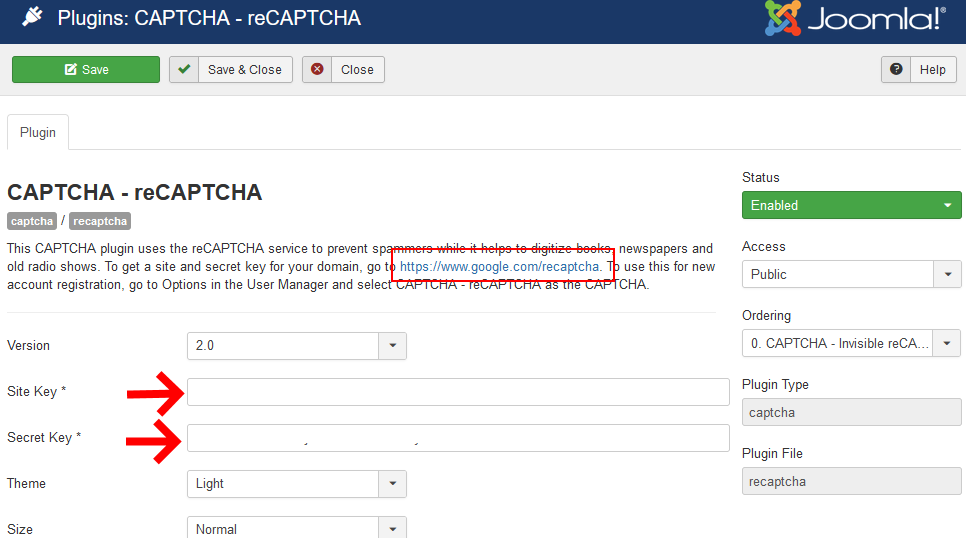Click the green Save button
The width and height of the screenshot is (966, 538).
86,70
